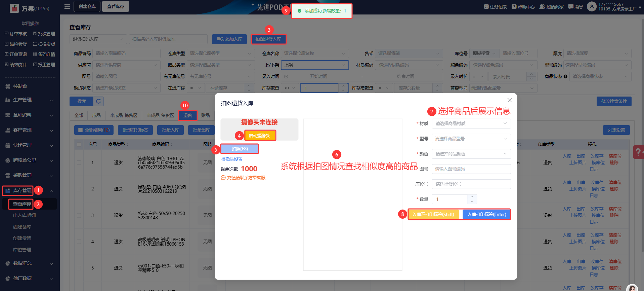Check the checkbox for row 5
Viewport: 644px width, 291px height.
click(79, 268)
